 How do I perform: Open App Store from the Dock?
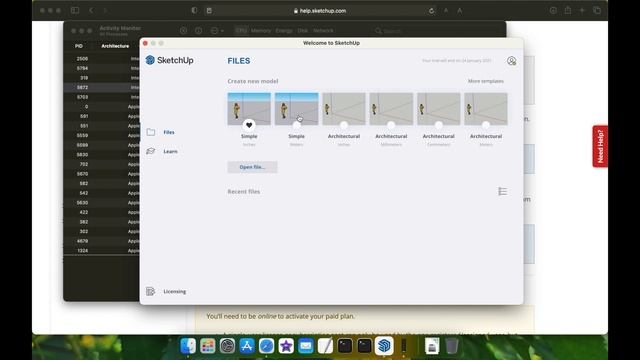pos(247,346)
